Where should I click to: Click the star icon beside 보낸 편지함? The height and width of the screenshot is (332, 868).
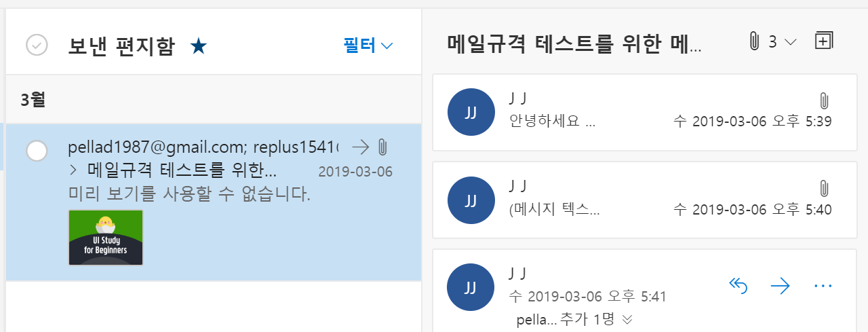199,46
